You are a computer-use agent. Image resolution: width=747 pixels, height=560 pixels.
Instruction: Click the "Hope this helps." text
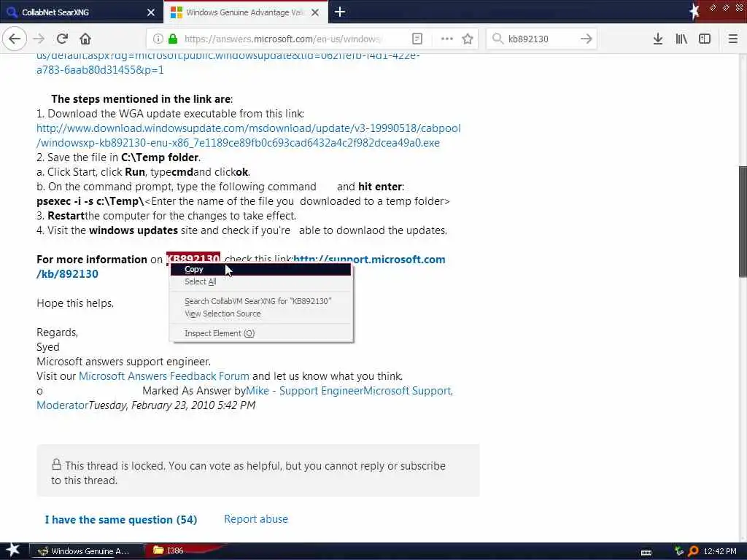point(75,303)
